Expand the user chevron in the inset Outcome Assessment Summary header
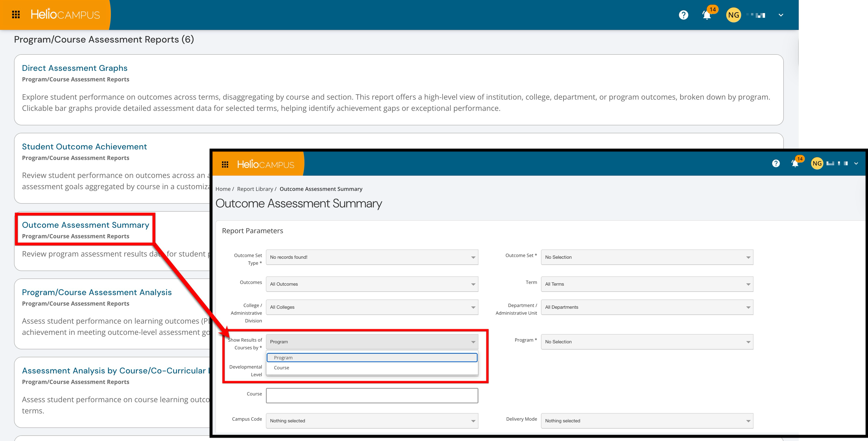Screen dimensions: 868x441 tap(856, 164)
